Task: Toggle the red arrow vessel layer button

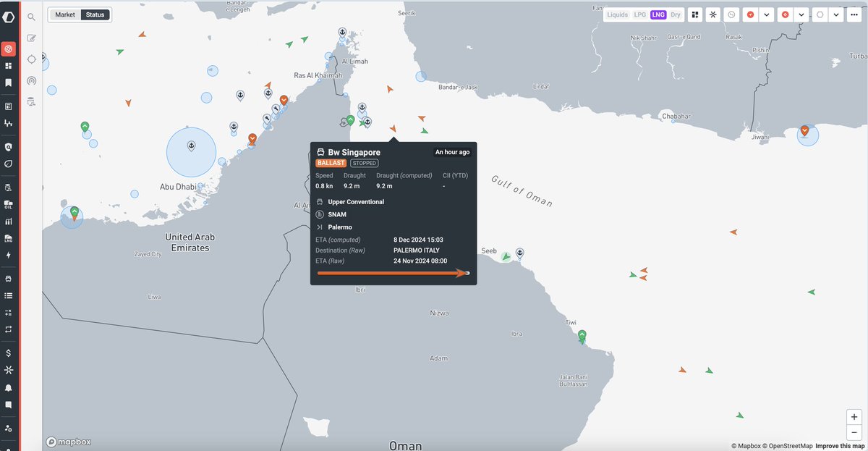Action: 750,14
